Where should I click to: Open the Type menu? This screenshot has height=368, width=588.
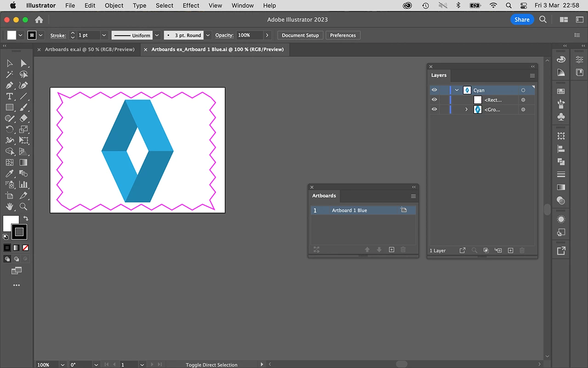coord(140,6)
